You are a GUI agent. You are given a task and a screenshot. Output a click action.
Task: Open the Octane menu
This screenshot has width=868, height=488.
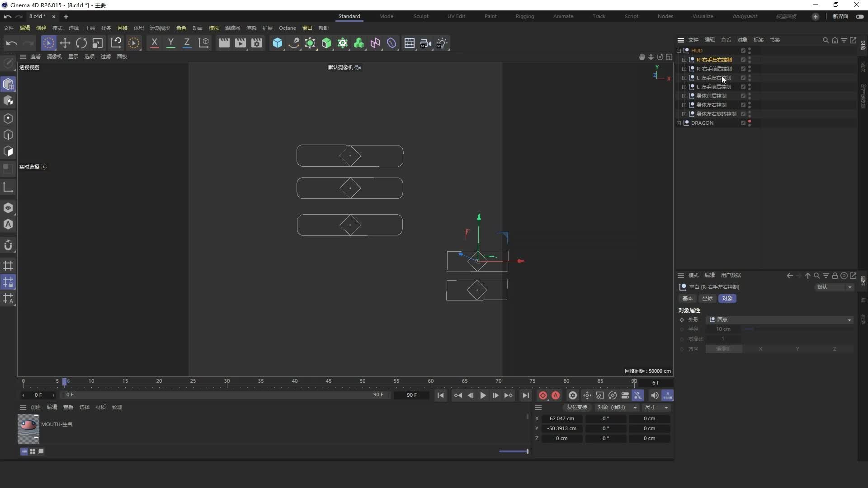[x=288, y=28]
